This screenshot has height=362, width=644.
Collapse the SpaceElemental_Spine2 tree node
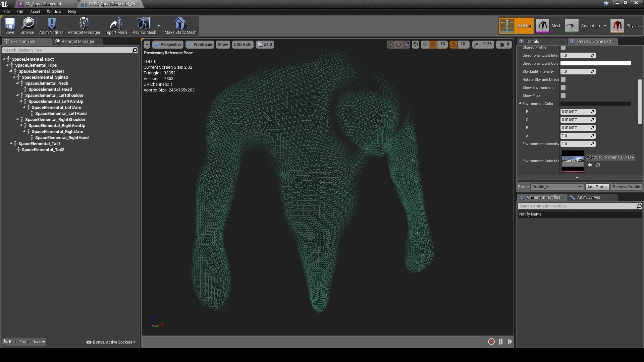(x=14, y=77)
